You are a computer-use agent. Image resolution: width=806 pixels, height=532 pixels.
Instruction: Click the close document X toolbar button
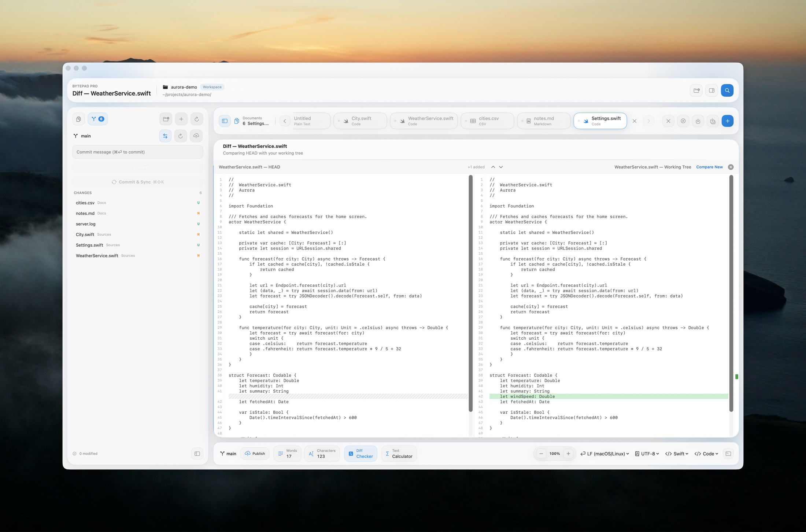(x=668, y=121)
